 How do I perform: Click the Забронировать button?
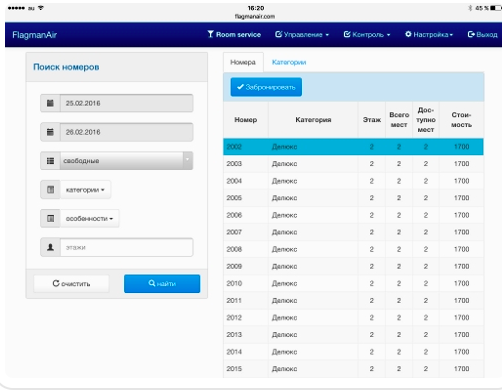click(x=266, y=87)
